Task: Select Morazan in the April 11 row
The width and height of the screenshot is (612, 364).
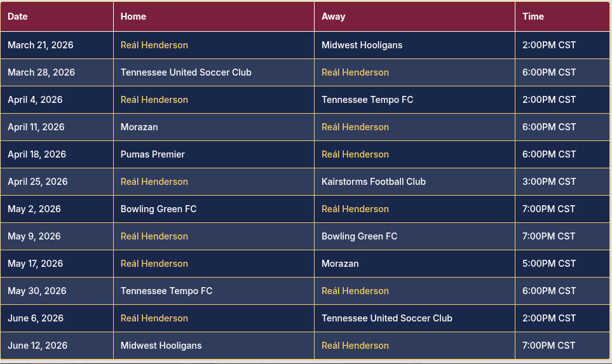Action: [x=139, y=127]
